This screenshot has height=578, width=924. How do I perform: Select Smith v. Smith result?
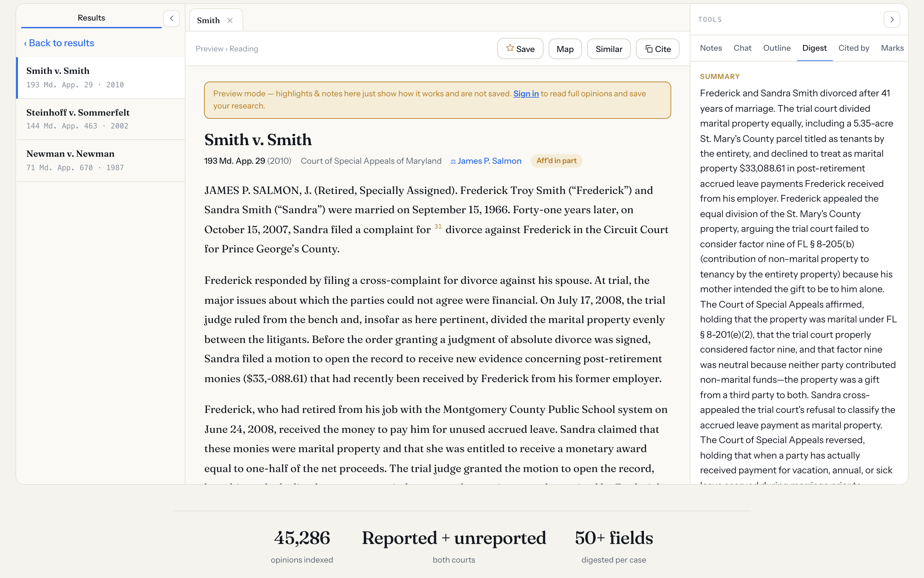pyautogui.click(x=101, y=78)
